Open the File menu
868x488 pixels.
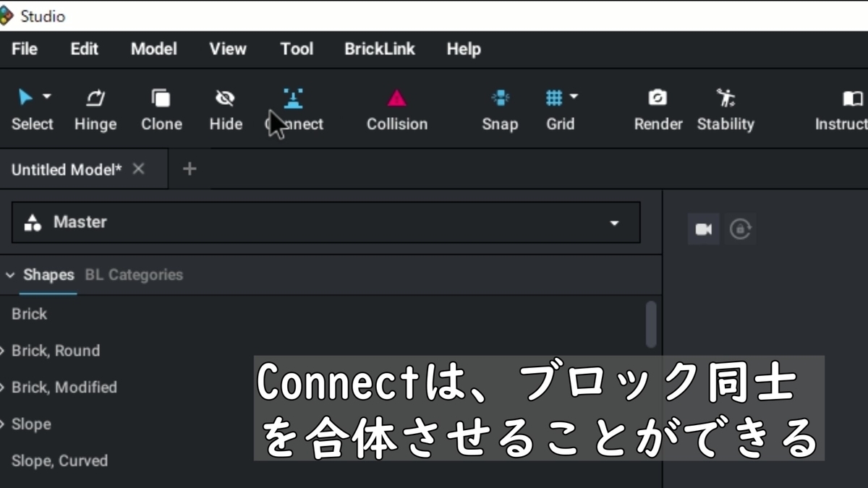pos(25,49)
